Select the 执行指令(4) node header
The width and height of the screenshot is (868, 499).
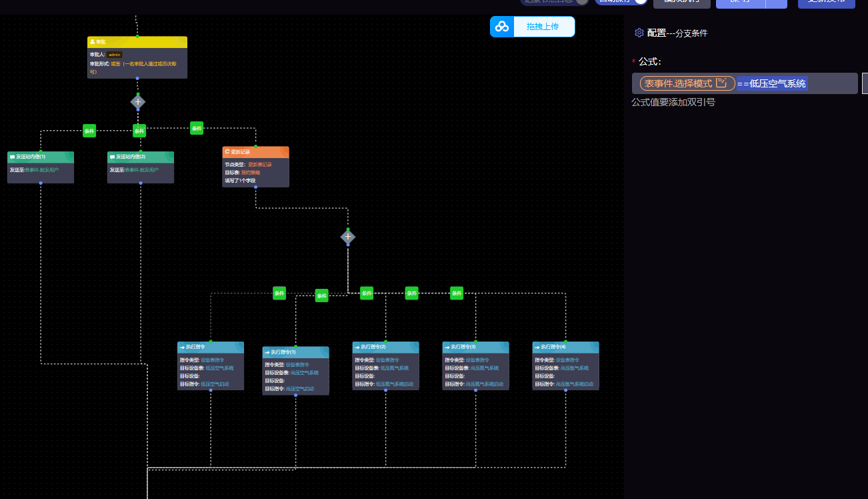pos(566,347)
